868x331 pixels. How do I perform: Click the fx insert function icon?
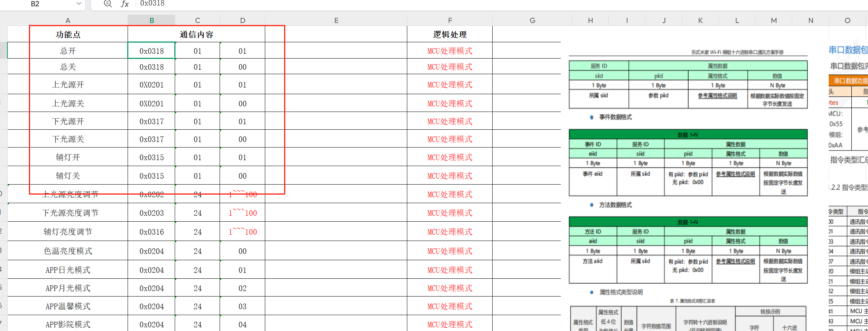125,4
